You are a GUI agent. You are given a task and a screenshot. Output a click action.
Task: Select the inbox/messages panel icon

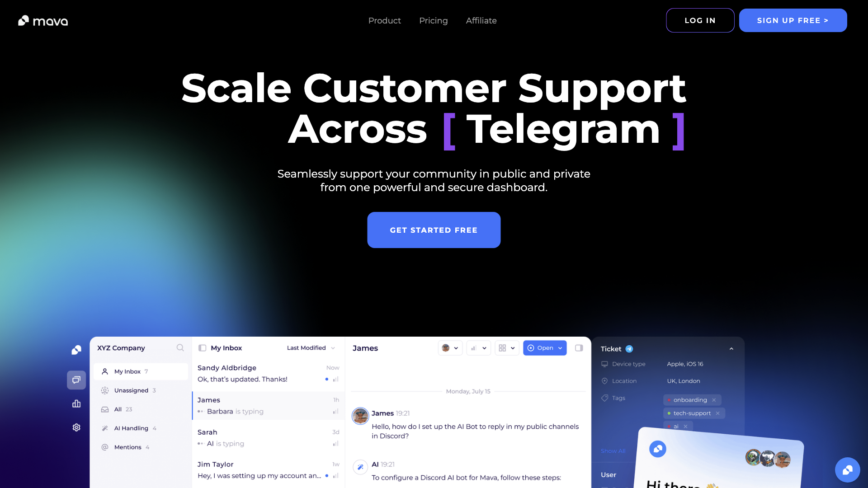pyautogui.click(x=75, y=380)
